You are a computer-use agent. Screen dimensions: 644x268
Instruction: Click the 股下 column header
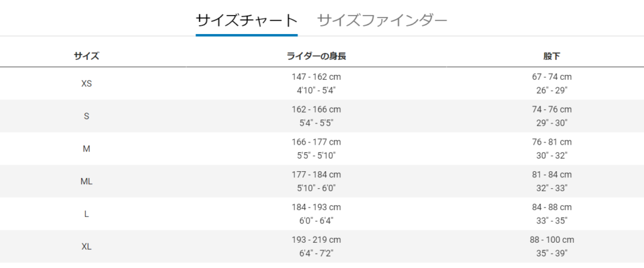pyautogui.click(x=552, y=57)
